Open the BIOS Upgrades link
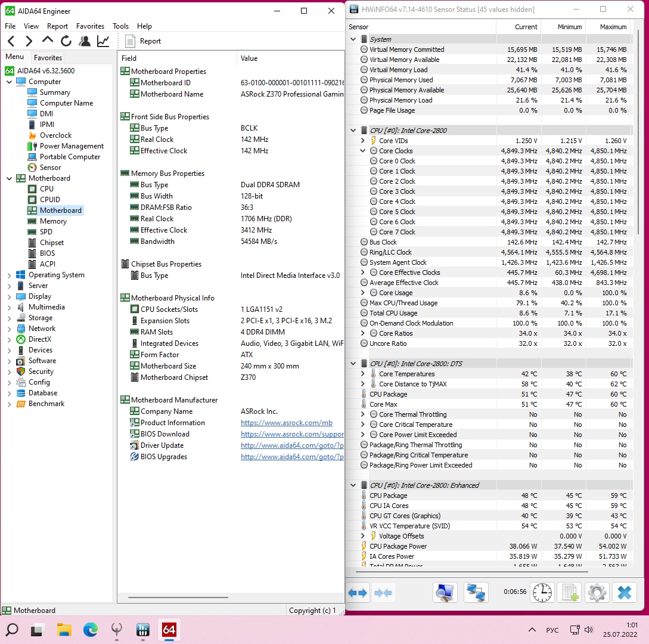This screenshot has width=649, height=644. click(292, 457)
